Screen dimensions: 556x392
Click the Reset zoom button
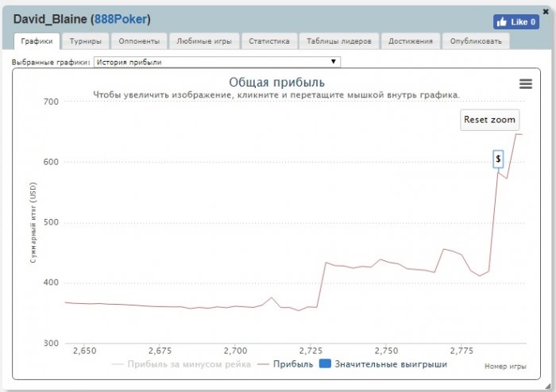pyautogui.click(x=490, y=120)
